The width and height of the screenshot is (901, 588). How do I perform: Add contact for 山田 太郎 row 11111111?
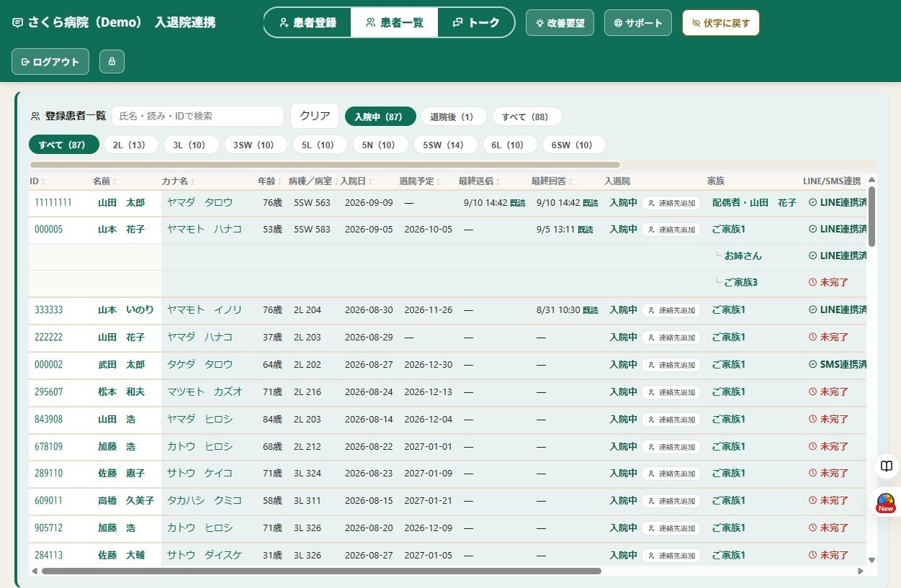671,203
